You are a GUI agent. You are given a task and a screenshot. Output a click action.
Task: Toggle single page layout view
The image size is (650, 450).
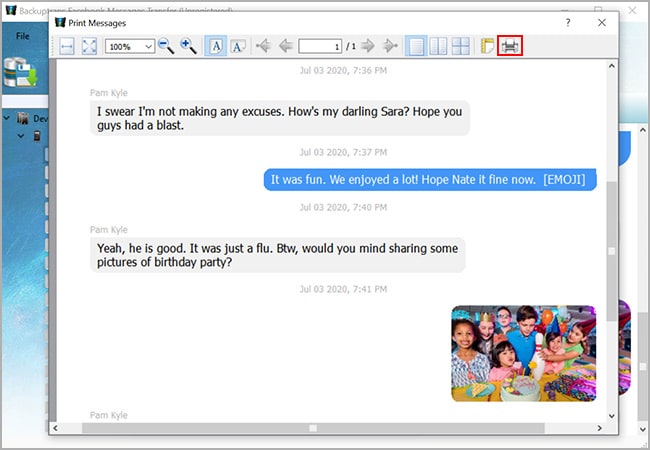click(415, 46)
